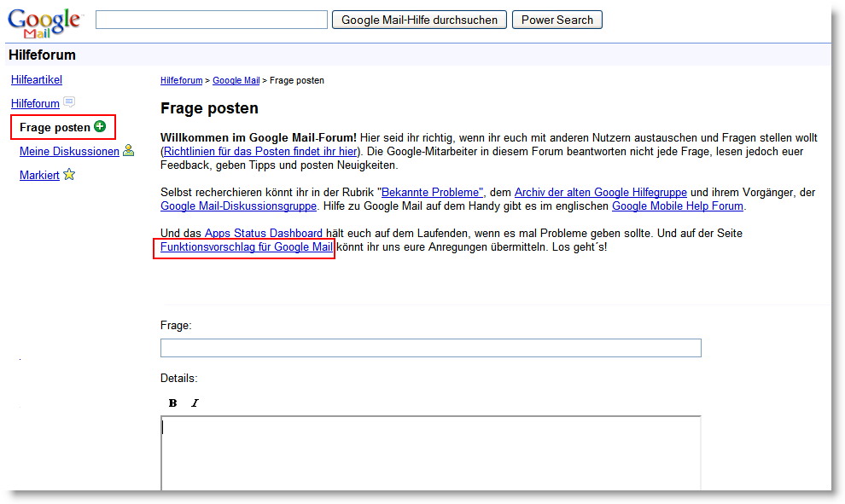Viewport: 845px width, 504px height.
Task: Focus the help search text box
Action: (211, 20)
